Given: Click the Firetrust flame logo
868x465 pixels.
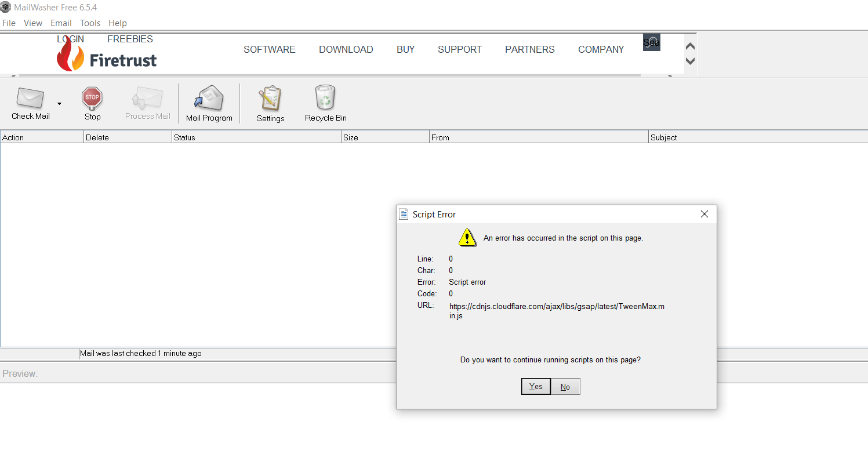Looking at the screenshot, I should click(70, 54).
